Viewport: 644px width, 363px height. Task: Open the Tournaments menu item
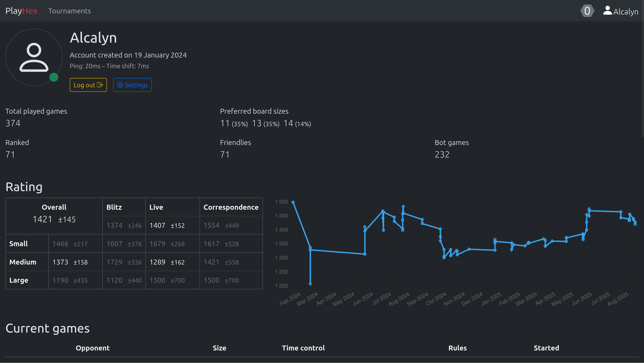(70, 11)
